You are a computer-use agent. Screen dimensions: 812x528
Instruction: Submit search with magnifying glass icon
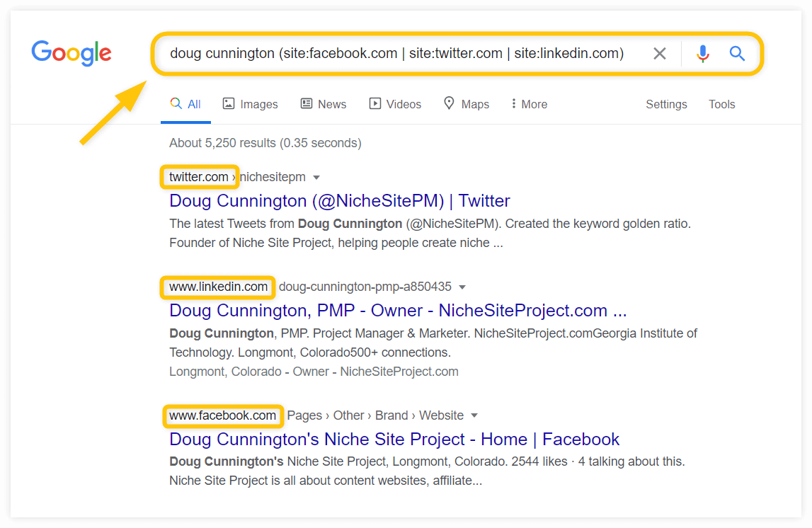coord(737,53)
